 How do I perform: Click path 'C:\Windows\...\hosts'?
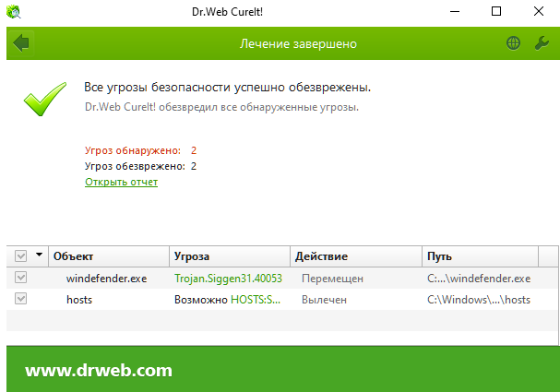(479, 300)
